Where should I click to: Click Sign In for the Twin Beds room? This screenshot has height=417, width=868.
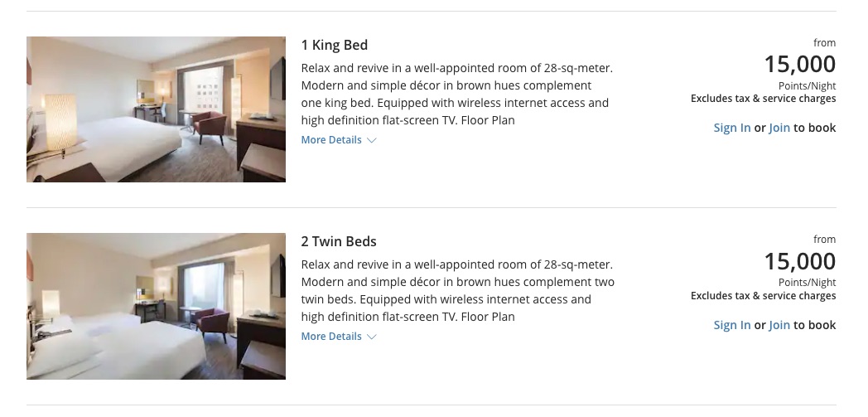click(732, 325)
